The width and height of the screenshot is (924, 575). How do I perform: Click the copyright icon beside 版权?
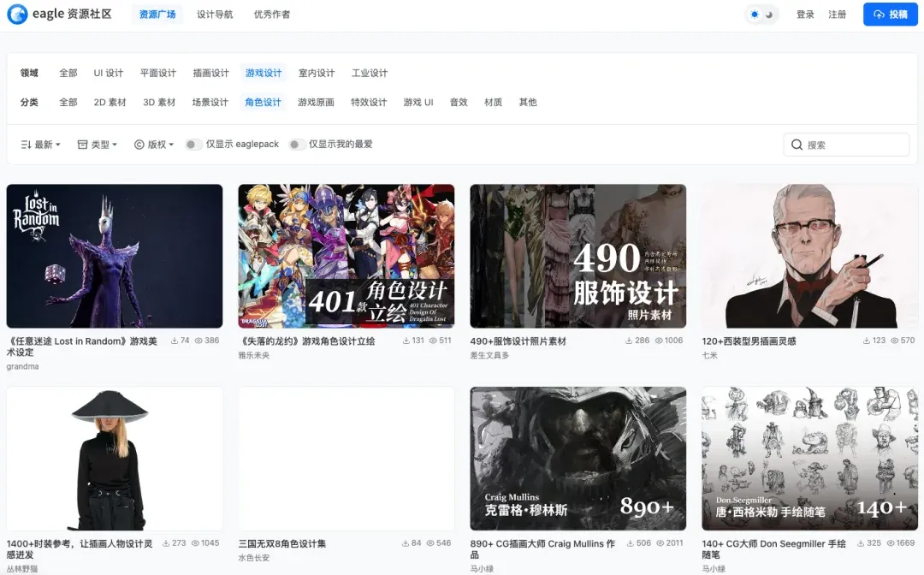click(139, 145)
